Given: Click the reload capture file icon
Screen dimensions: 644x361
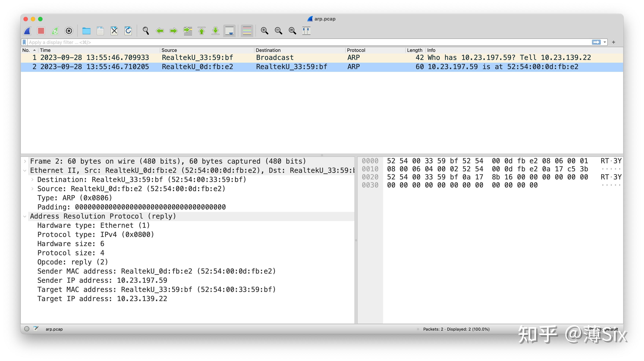Looking at the screenshot, I should [128, 31].
